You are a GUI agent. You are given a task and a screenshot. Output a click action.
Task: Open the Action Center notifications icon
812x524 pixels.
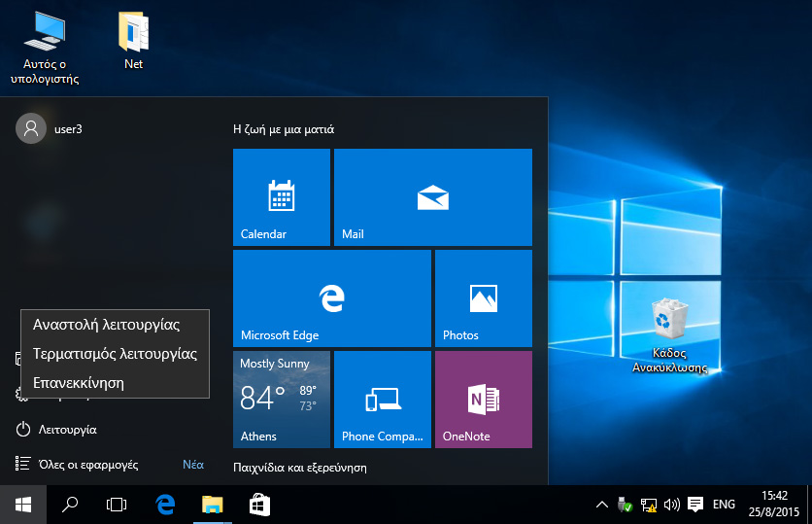695,505
